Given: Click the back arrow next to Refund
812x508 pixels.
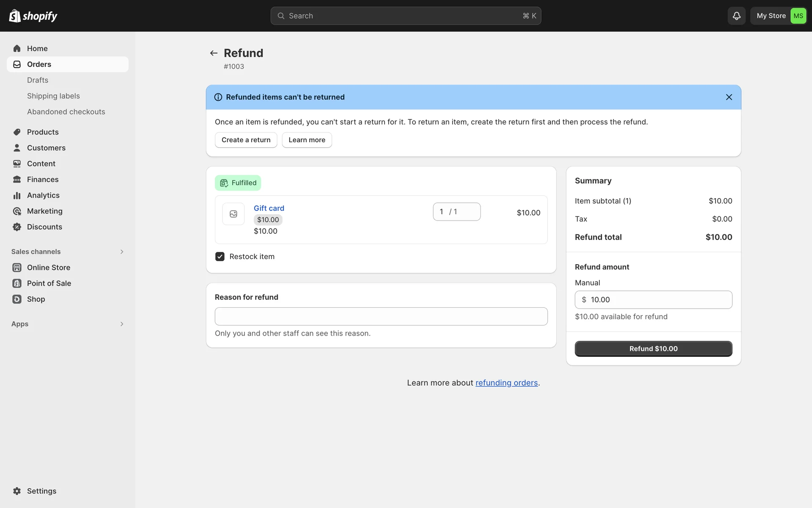Looking at the screenshot, I should point(214,53).
